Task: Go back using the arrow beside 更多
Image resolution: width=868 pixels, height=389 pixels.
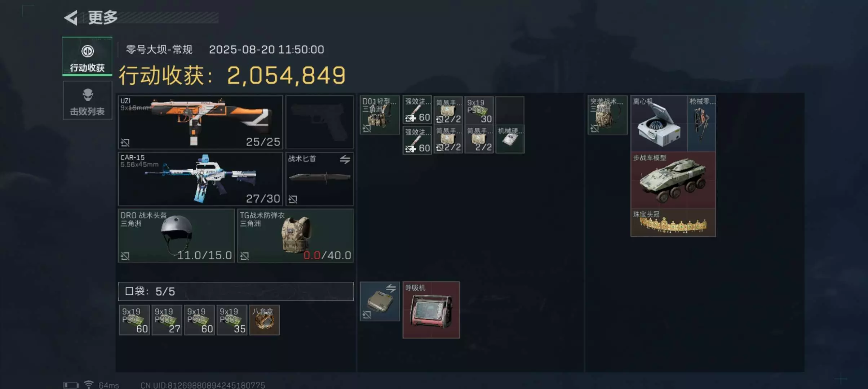Action: pyautogui.click(x=71, y=18)
